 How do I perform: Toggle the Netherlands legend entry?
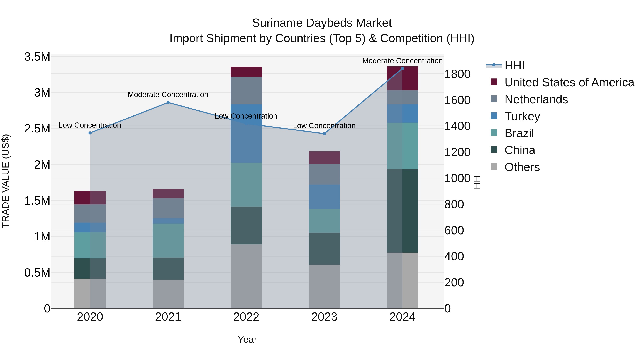tap(529, 99)
